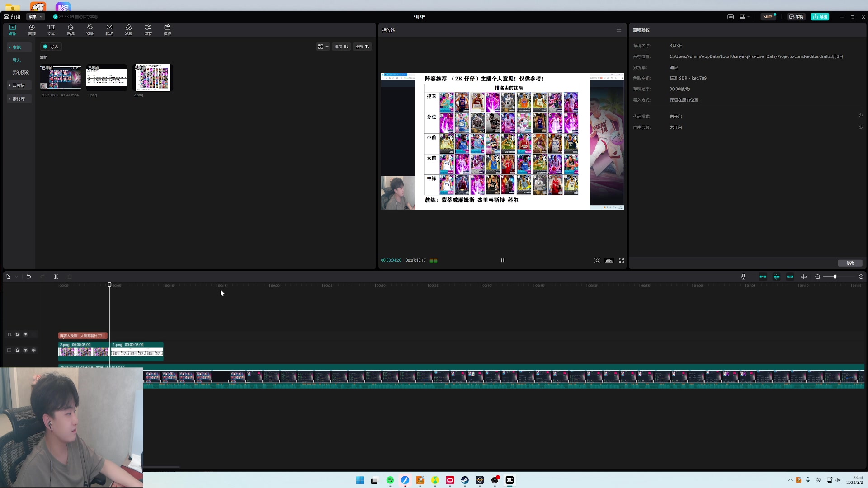
Task: Click the timeline ruler at the 00:20 mark
Action: point(274,286)
